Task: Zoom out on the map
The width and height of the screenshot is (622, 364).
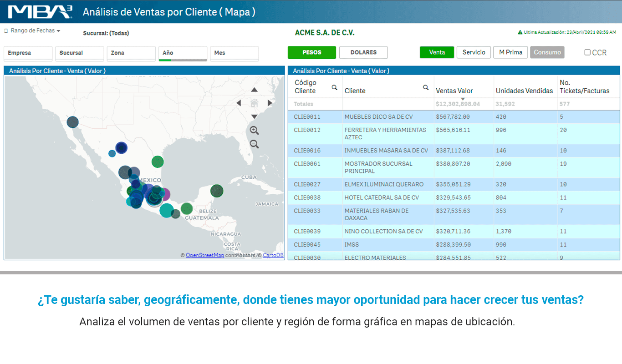Action: (x=255, y=144)
